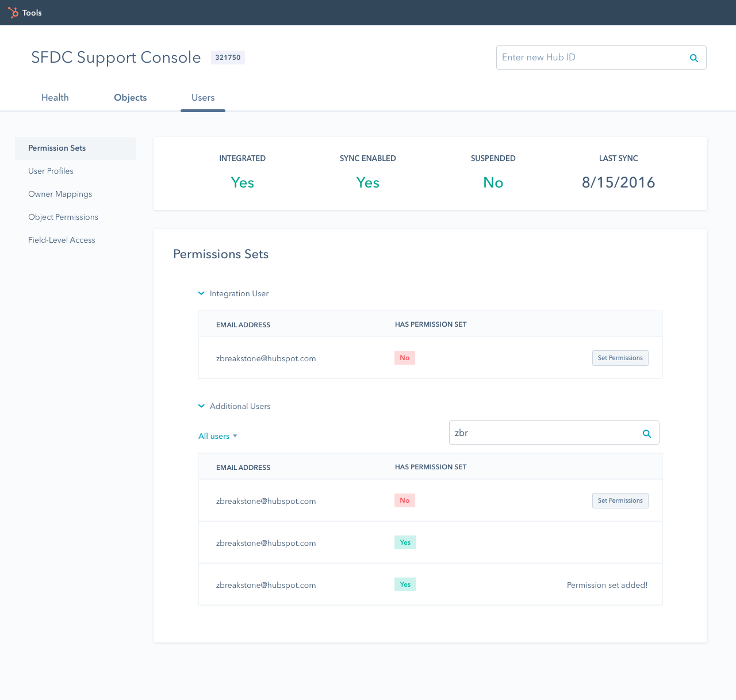The image size is (736, 700).
Task: Click the Suspended No value
Action: [493, 182]
